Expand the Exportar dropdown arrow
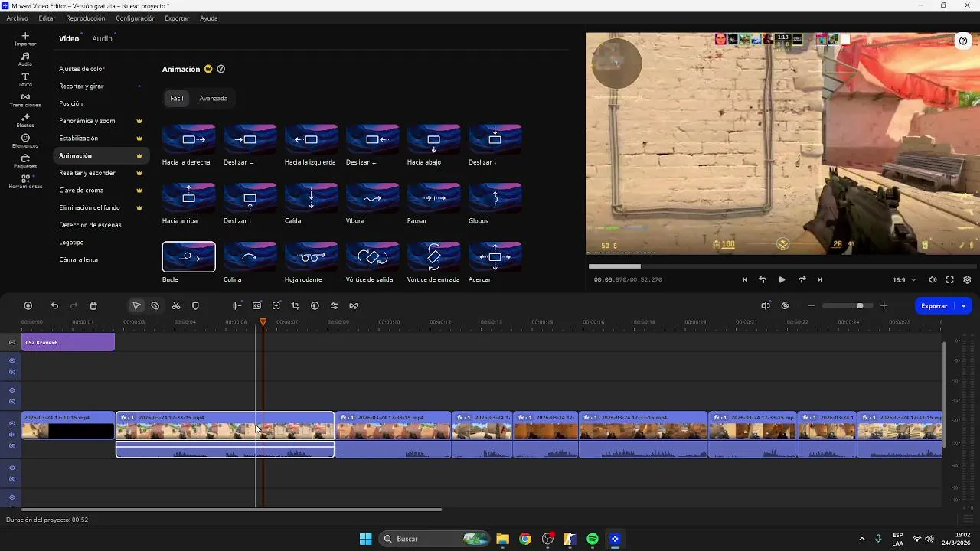The image size is (980, 551). pos(963,305)
